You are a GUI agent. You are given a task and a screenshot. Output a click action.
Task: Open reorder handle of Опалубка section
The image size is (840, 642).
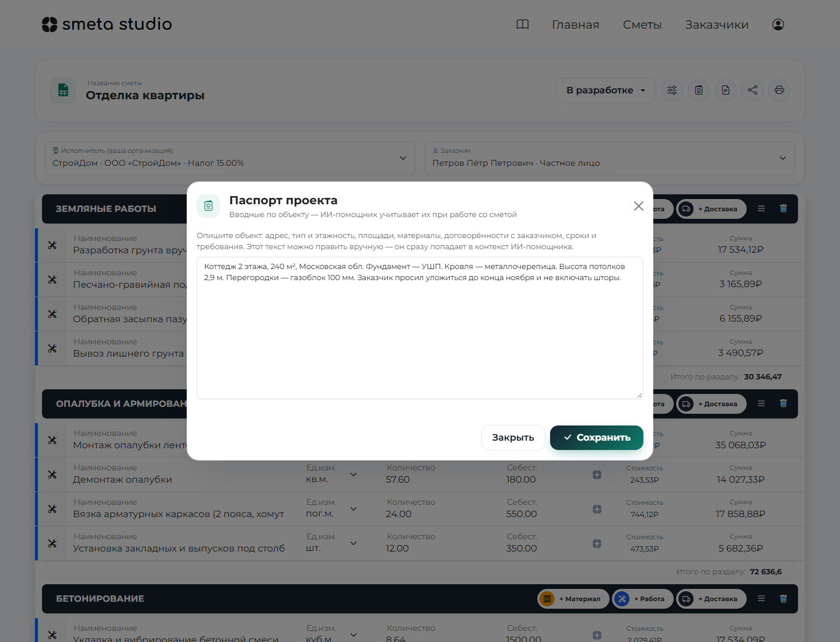761,403
